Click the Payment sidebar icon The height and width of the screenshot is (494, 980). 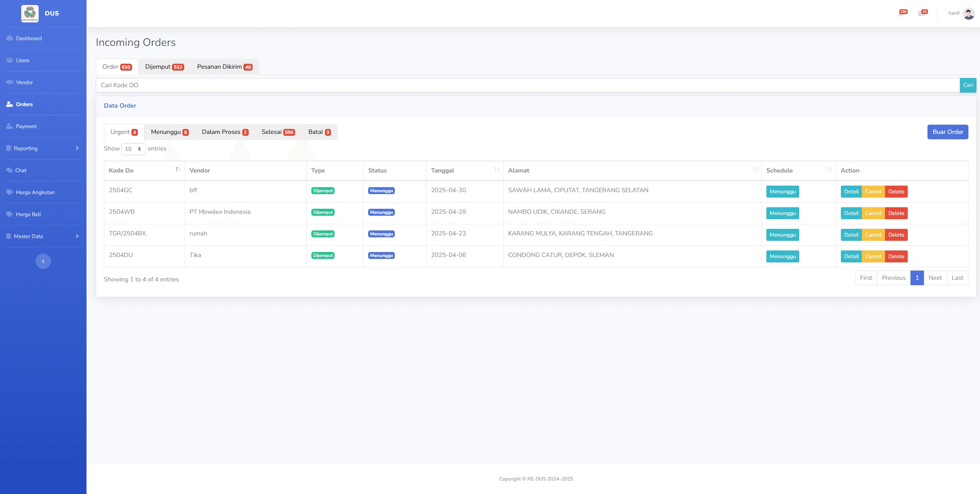tap(10, 126)
